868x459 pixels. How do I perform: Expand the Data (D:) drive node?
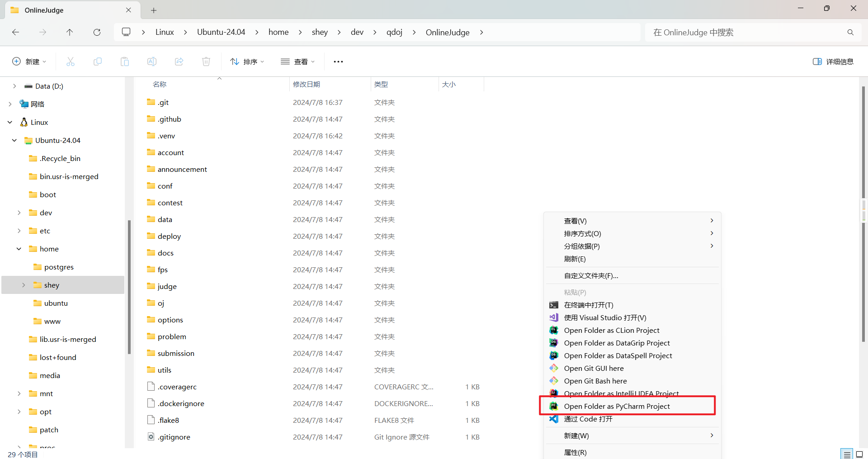tap(14, 86)
